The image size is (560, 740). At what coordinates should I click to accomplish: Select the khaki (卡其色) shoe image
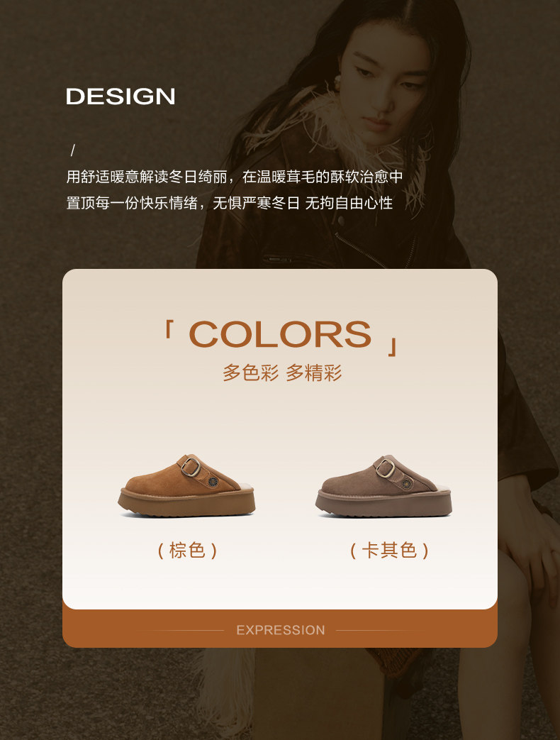click(383, 485)
